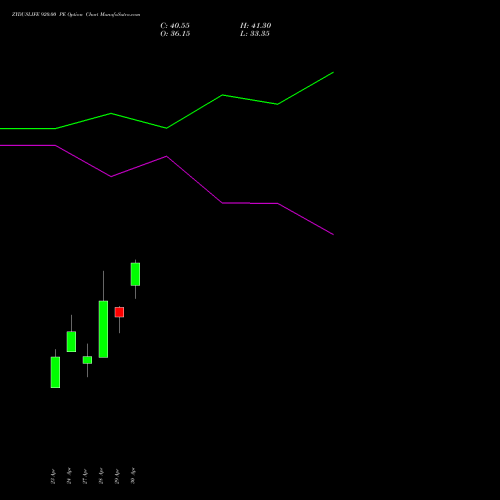Click the '28 Apr' date axis label
The image size is (500, 500).
coord(101,476)
